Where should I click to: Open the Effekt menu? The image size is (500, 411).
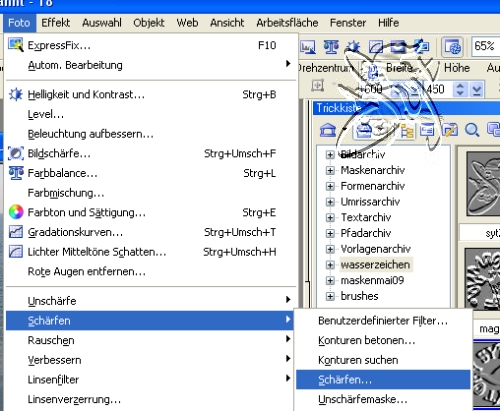(56, 23)
